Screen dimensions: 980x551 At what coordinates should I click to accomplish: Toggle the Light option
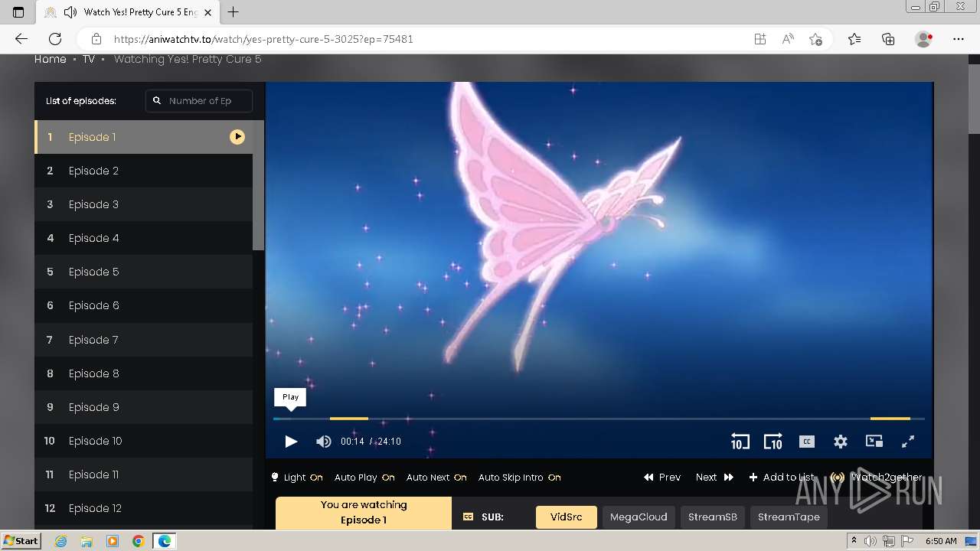point(297,478)
